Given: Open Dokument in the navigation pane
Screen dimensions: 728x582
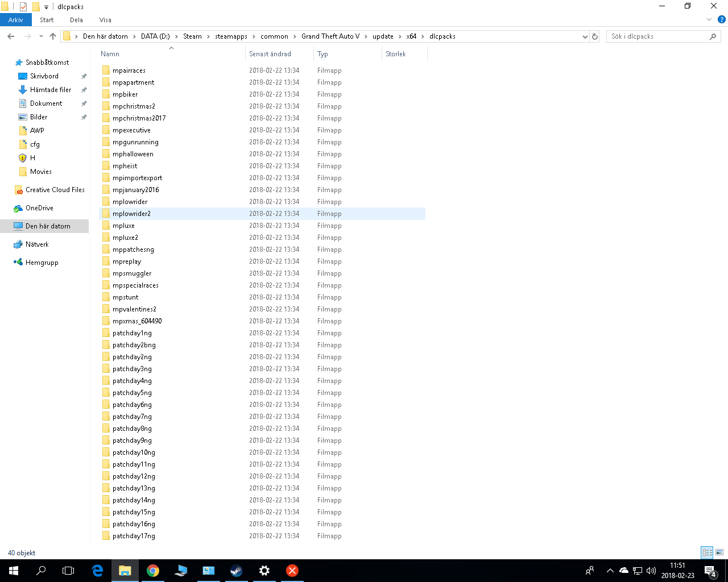Looking at the screenshot, I should [46, 103].
